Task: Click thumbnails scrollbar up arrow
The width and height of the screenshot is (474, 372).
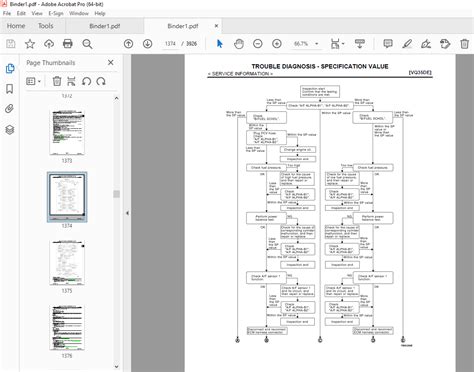Action: pyautogui.click(x=116, y=98)
